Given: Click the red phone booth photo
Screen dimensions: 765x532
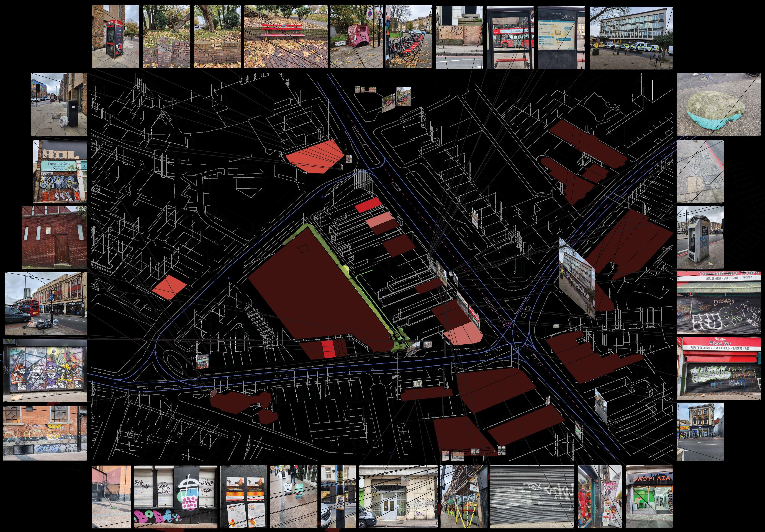Looking at the screenshot, I should (x=115, y=37).
